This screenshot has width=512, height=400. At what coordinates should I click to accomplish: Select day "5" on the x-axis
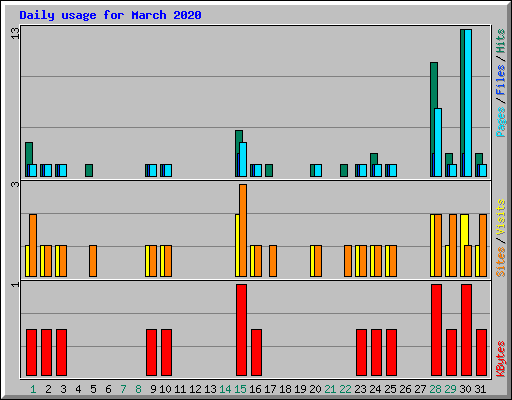coord(93,389)
